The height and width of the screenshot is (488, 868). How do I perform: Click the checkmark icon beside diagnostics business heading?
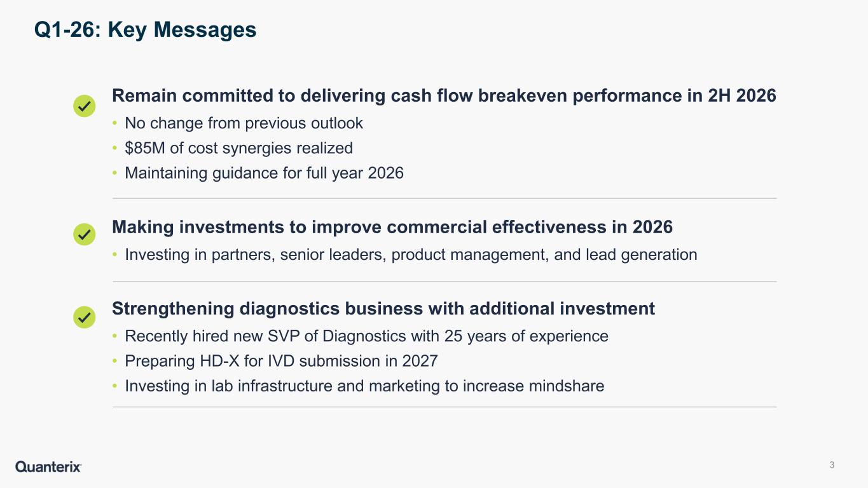click(84, 317)
